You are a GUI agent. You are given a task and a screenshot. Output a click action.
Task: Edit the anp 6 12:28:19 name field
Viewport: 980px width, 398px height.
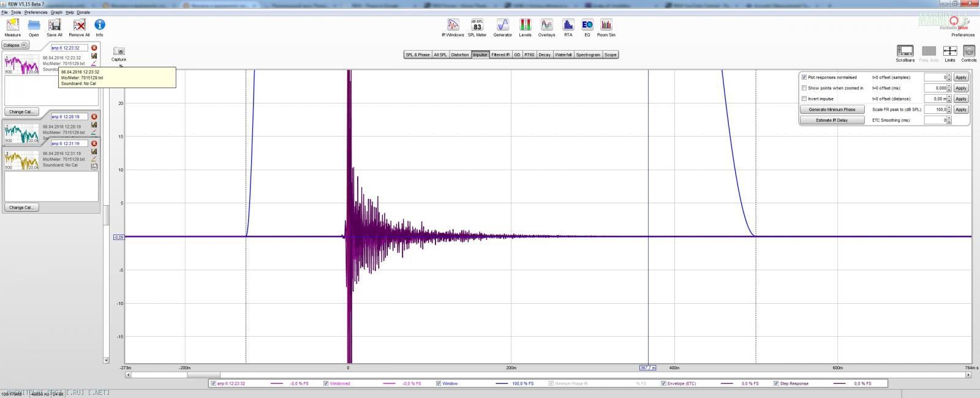tap(69, 117)
